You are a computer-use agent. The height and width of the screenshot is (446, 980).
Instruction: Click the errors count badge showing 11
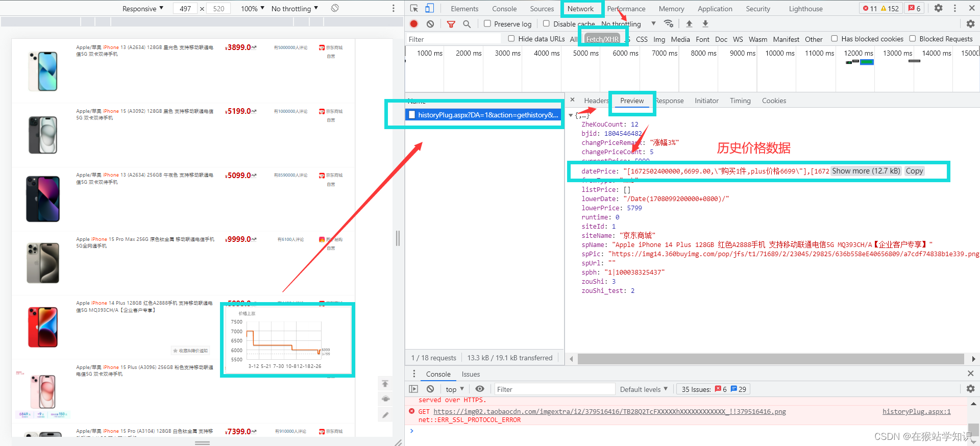(x=870, y=8)
